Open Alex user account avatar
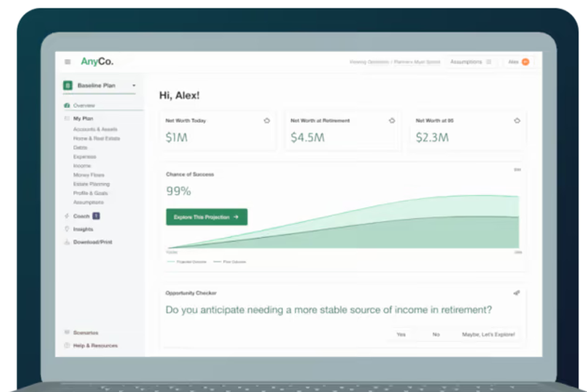The height and width of the screenshot is (392, 587). 525,62
